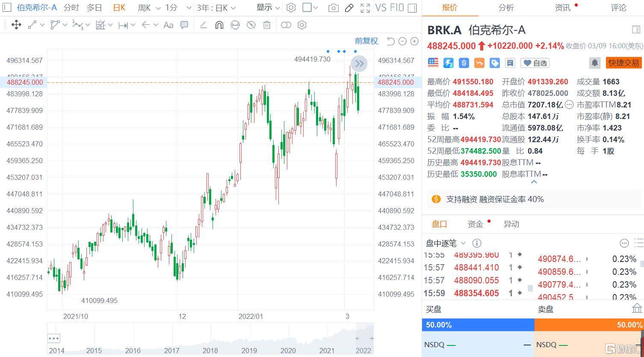This screenshot has width=644, height=357.
Task: Switch to the 分析 tab
Action: click(x=505, y=8)
